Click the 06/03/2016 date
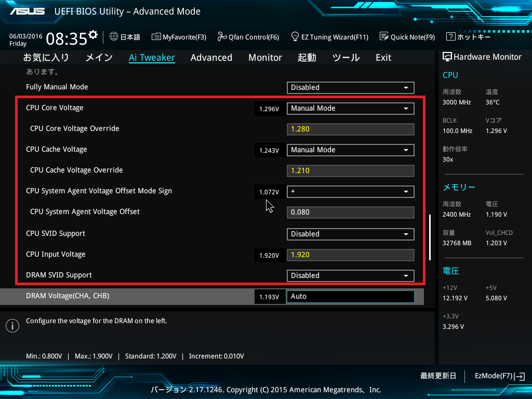The width and height of the screenshot is (532, 399). click(x=26, y=36)
